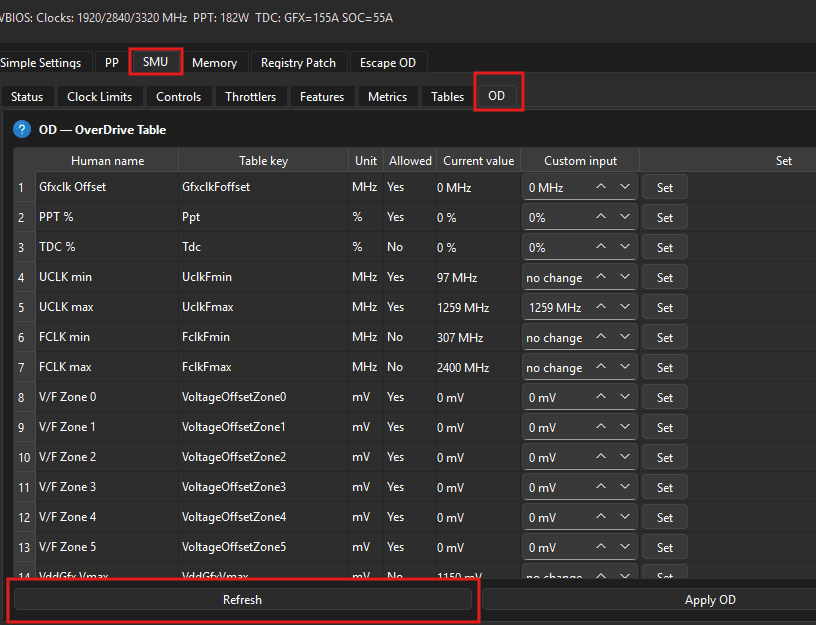Viewport: 816px width, 625px height.
Task: Increase FCLK max custom input with up arrow
Action: 601,367
